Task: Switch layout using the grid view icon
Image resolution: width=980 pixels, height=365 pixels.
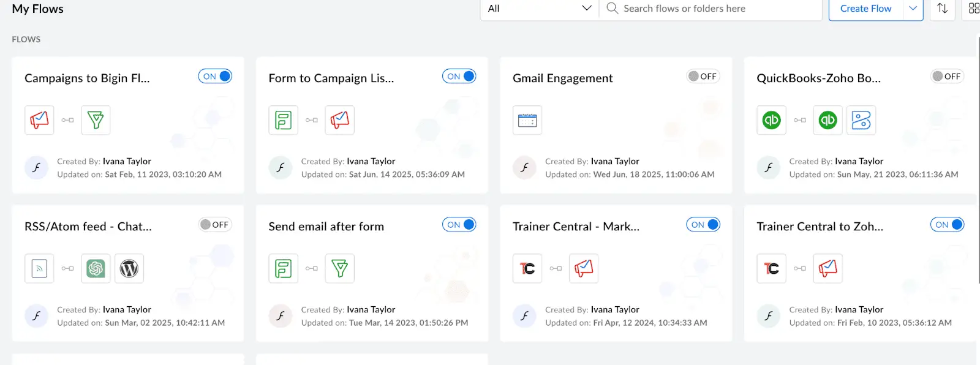Action: [974, 9]
